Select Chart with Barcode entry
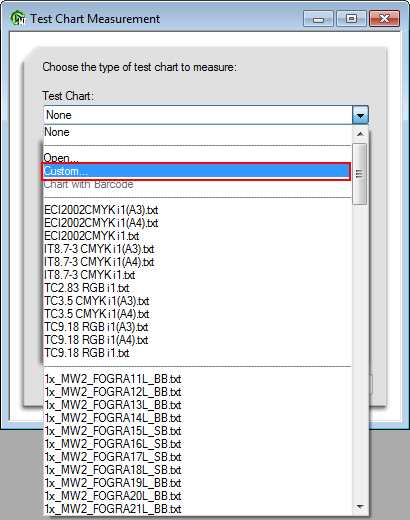Image resolution: width=410 pixels, height=520 pixels. [x=197, y=184]
